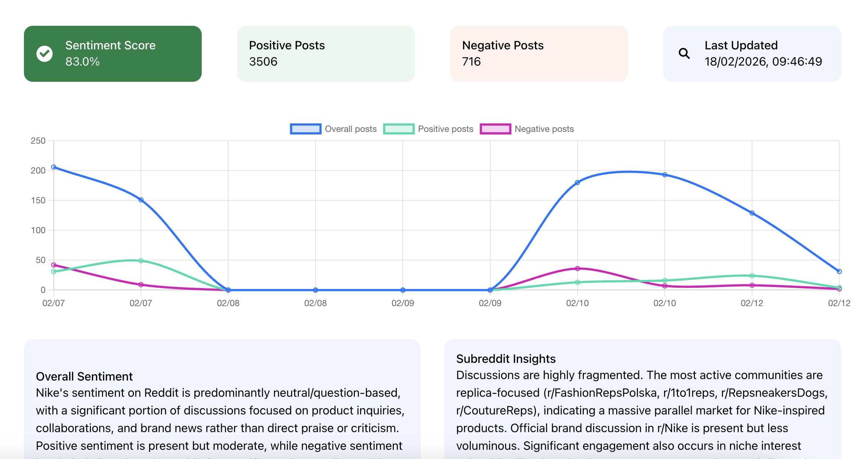Click the Last Updated timestamp card
Screen dimensions: 868x459
[x=752, y=54]
